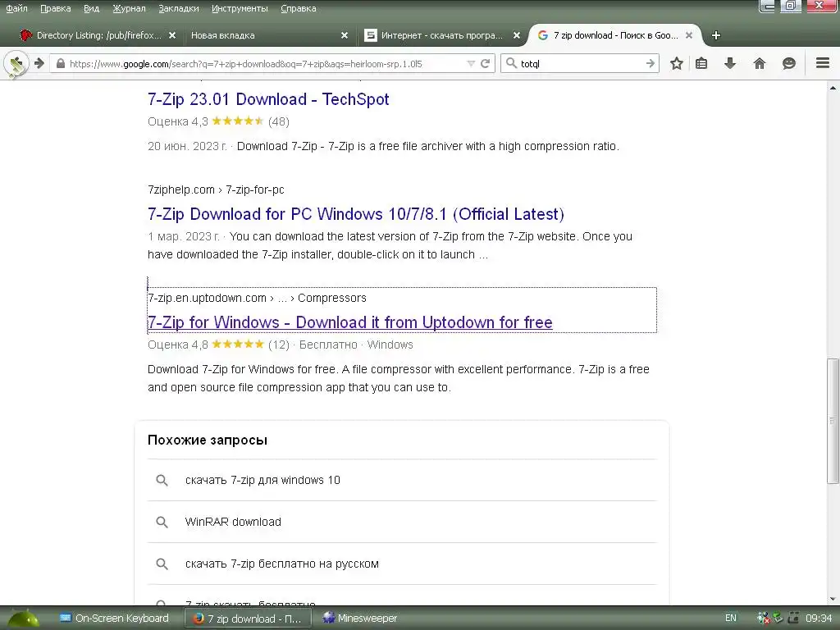Click scrollbar up arrow

tap(833, 87)
